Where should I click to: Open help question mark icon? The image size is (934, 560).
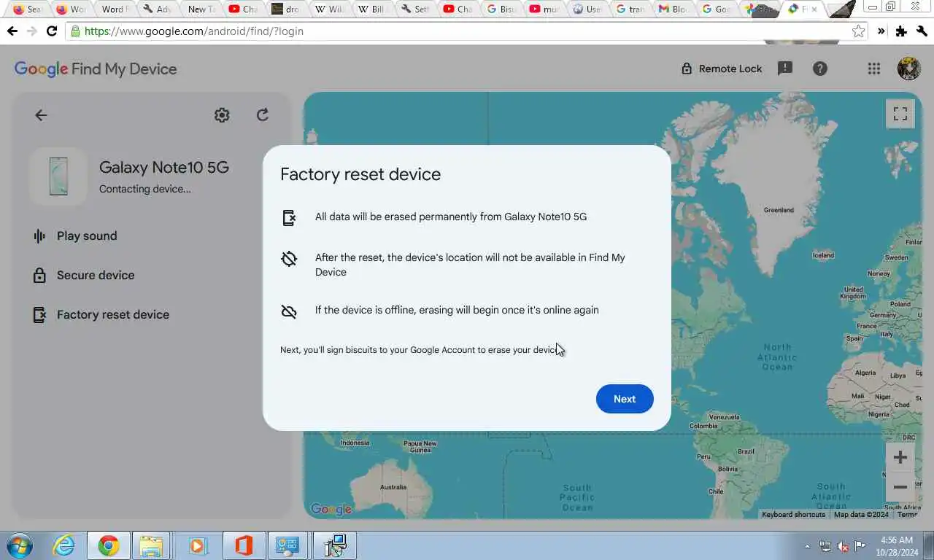click(x=820, y=69)
